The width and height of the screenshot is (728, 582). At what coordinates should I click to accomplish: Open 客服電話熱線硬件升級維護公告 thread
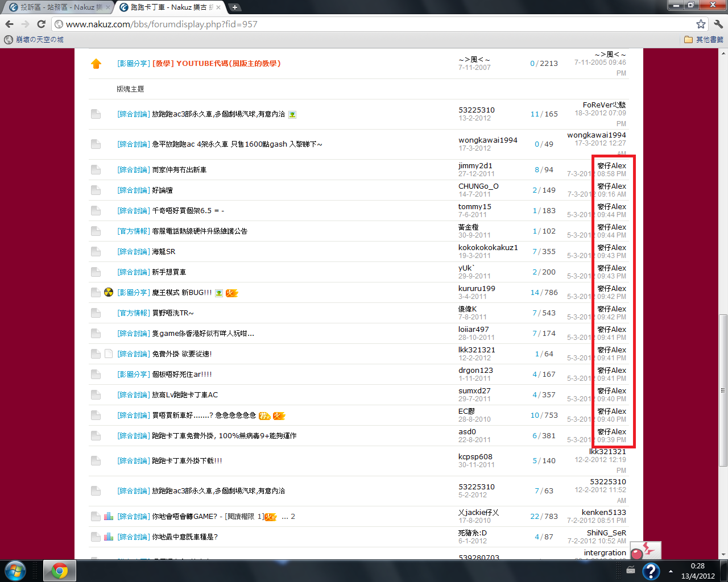pos(200,231)
